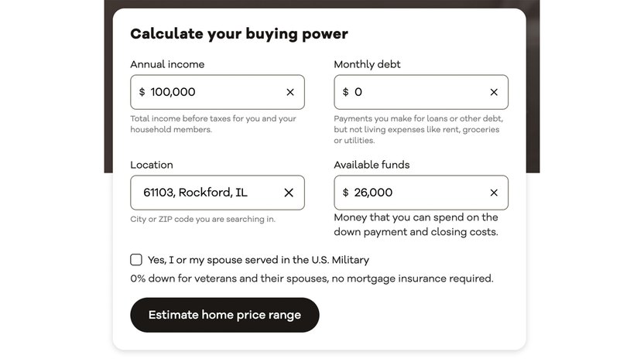The width and height of the screenshot is (644, 362).
Task: Click the 'Calculate your buying power' heading
Action: coord(239,34)
